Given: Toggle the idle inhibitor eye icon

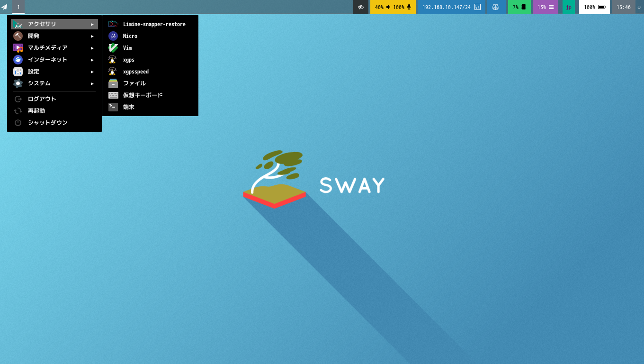Looking at the screenshot, I should point(361,7).
